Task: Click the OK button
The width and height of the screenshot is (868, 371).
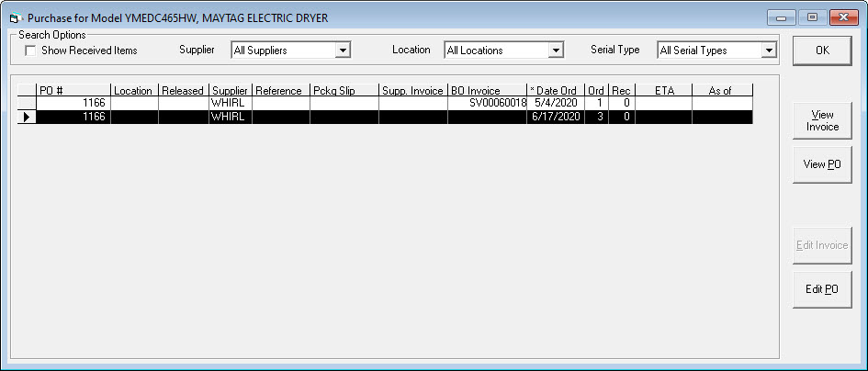Action: [822, 51]
